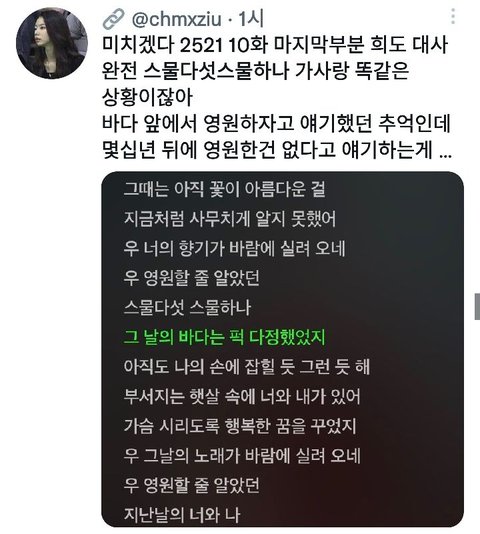
Task: Click the lyric line 스물다섯 스물하나
Action: pos(187,308)
